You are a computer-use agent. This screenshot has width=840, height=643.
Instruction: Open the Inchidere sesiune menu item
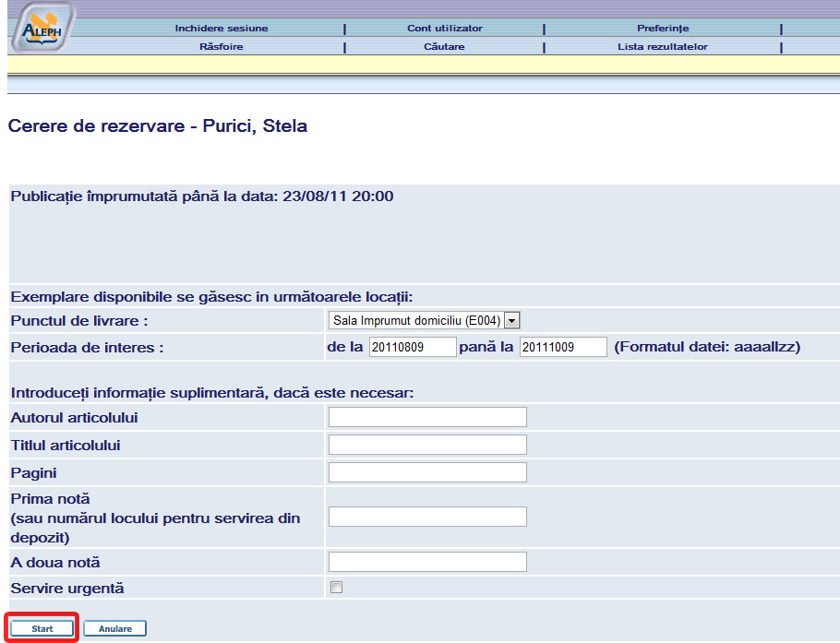(x=222, y=29)
